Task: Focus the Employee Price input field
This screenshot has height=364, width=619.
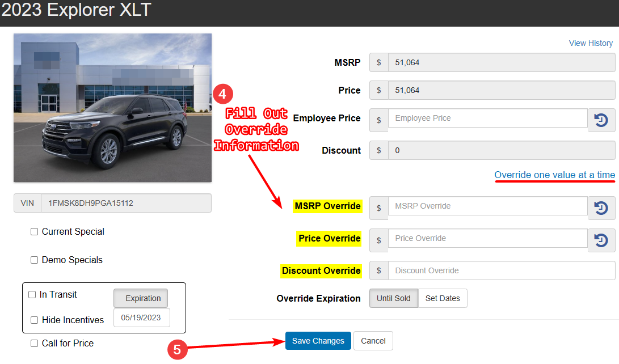Action: click(488, 118)
